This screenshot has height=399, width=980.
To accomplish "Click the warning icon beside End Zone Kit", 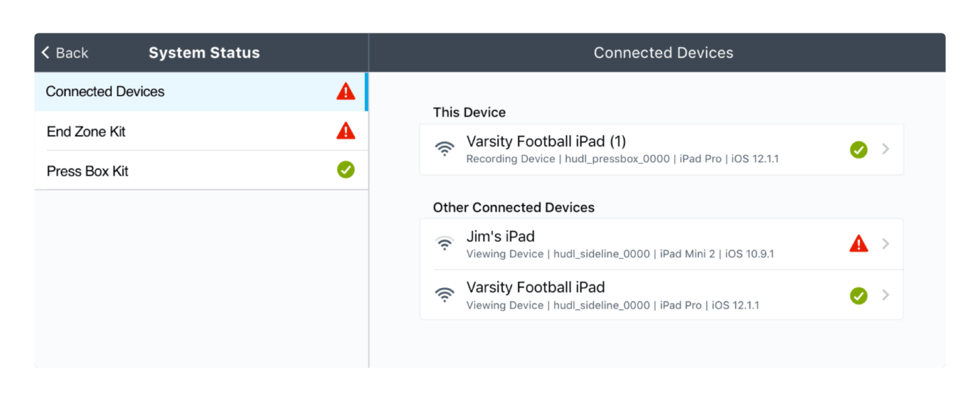I will tap(345, 131).
